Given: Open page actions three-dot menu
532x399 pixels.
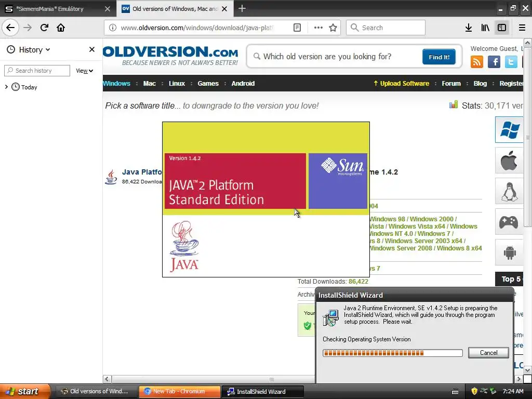Looking at the screenshot, I should tap(318, 28).
